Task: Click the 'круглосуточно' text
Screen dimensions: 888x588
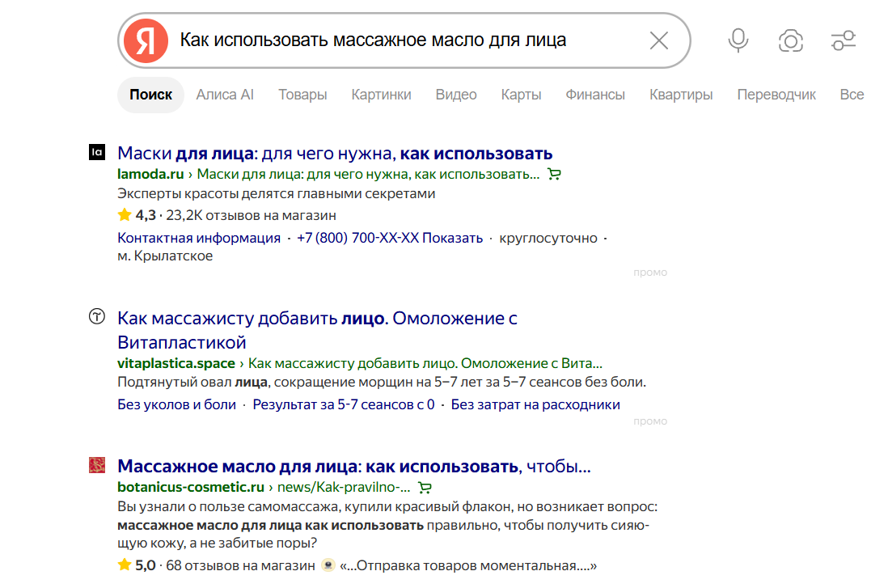Action: pos(548,238)
